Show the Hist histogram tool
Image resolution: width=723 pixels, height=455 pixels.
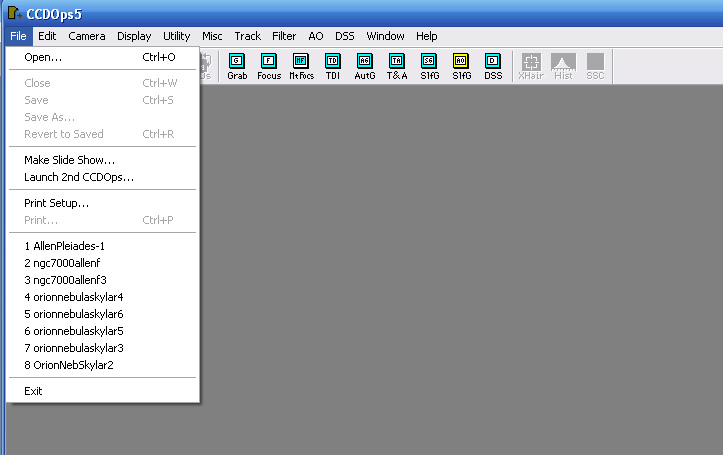tap(563, 66)
